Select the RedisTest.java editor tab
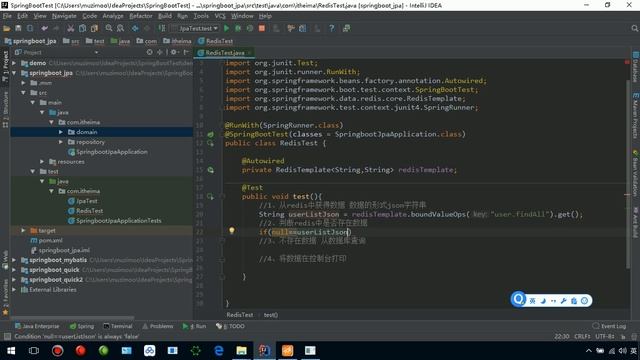The width and height of the screenshot is (640, 360). tap(224, 53)
